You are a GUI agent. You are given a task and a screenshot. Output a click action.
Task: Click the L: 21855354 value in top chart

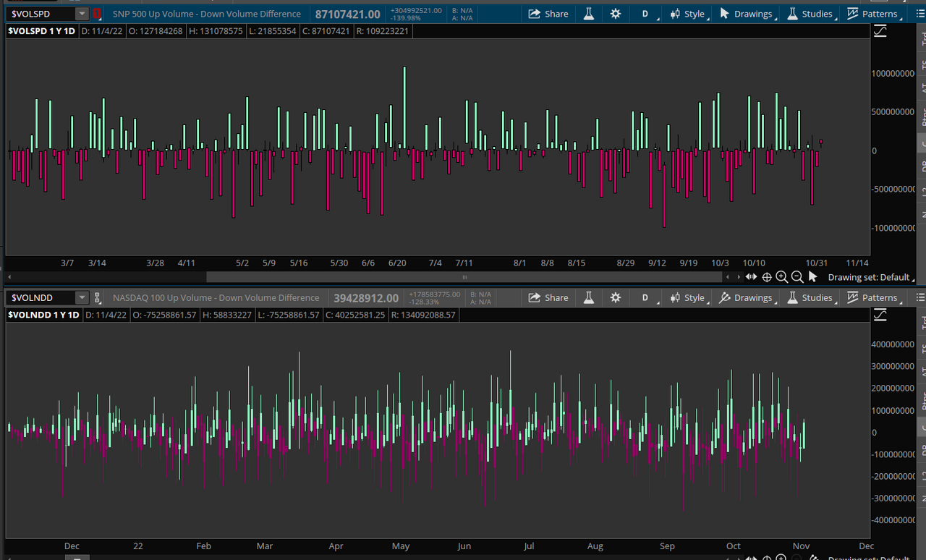click(271, 31)
